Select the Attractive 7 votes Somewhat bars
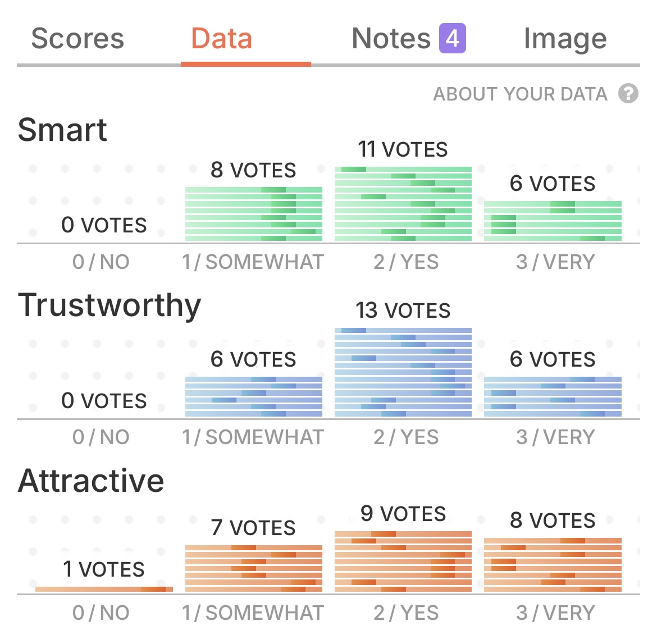The width and height of the screenshot is (657, 644). tap(254, 569)
